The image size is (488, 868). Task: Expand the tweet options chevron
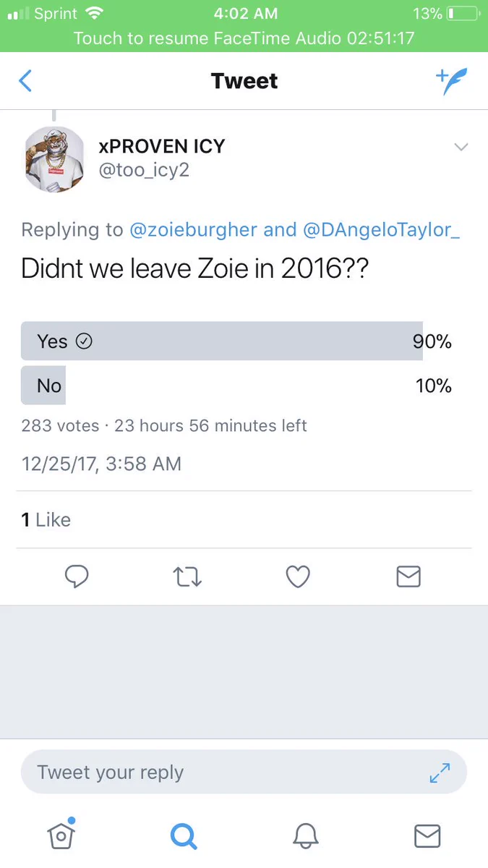click(461, 147)
